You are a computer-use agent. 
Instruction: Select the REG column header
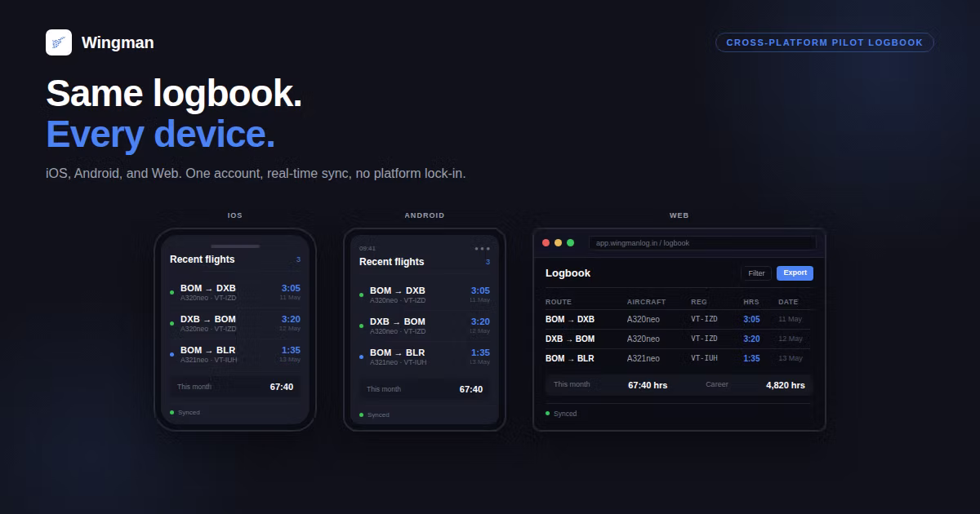tap(699, 302)
